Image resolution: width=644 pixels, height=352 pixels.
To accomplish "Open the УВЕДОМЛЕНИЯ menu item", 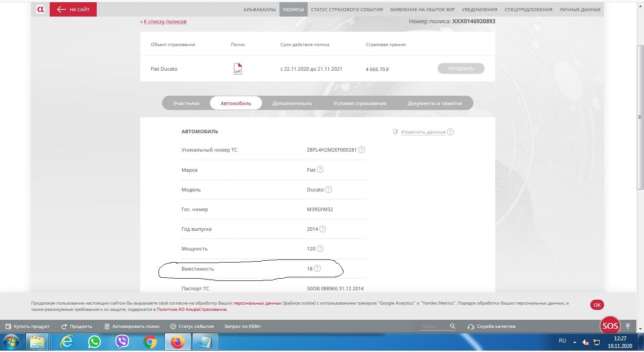I will (x=480, y=9).
